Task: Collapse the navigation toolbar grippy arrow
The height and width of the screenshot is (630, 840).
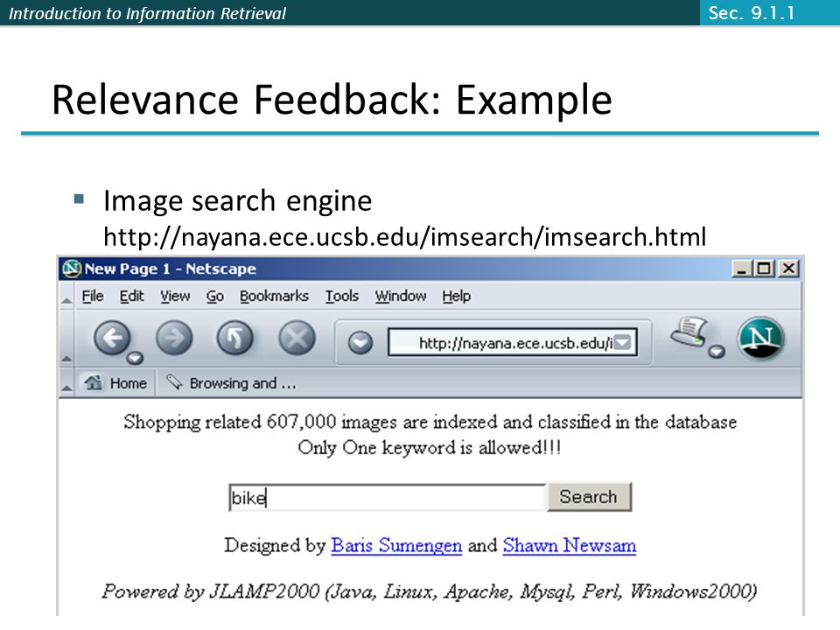Action: 66,359
